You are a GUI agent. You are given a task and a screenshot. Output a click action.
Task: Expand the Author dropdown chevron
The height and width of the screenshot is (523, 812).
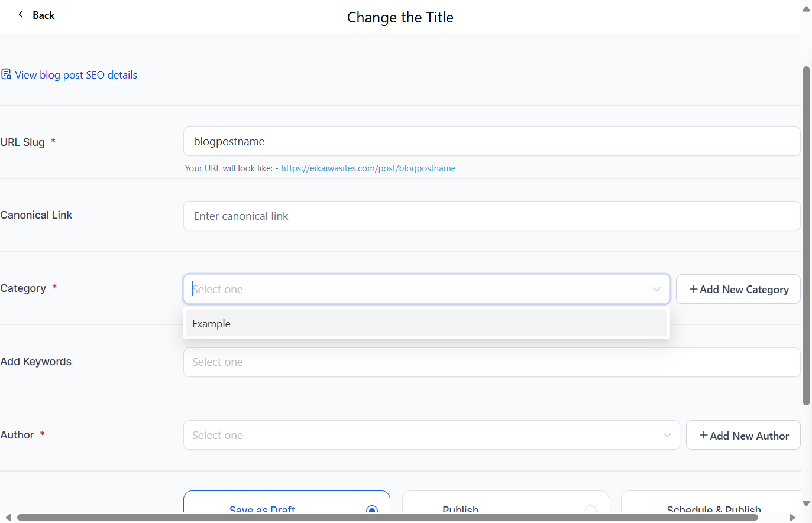(x=667, y=436)
